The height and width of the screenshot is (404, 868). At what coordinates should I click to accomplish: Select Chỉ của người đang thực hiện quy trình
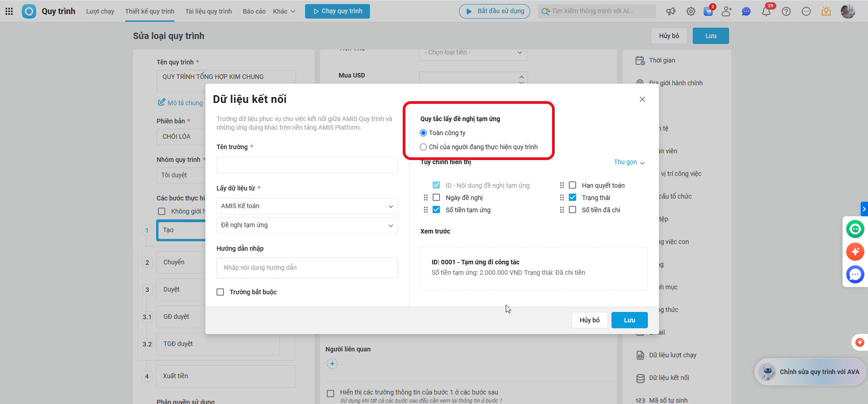[x=424, y=147]
